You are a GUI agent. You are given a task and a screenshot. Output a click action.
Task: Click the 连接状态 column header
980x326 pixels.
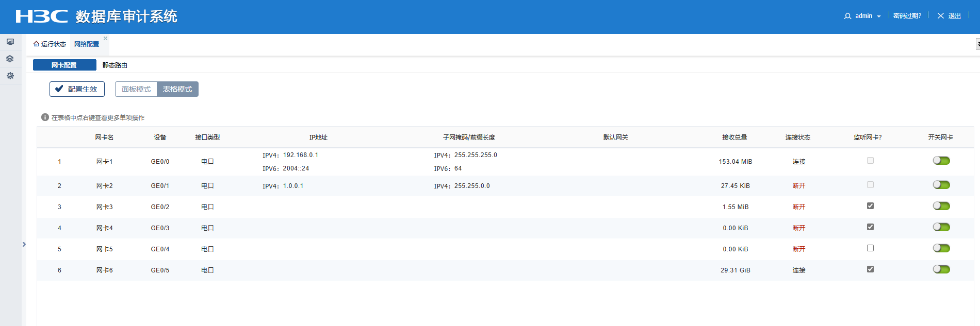[x=798, y=138]
